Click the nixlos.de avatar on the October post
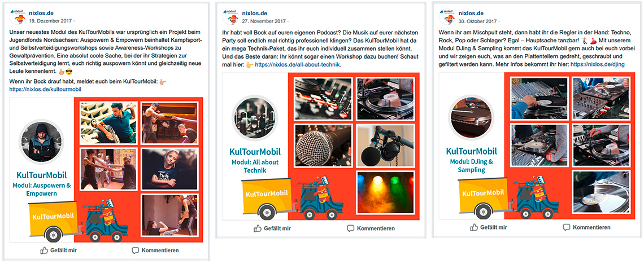Screen dimensions: 644x264 point(446,16)
